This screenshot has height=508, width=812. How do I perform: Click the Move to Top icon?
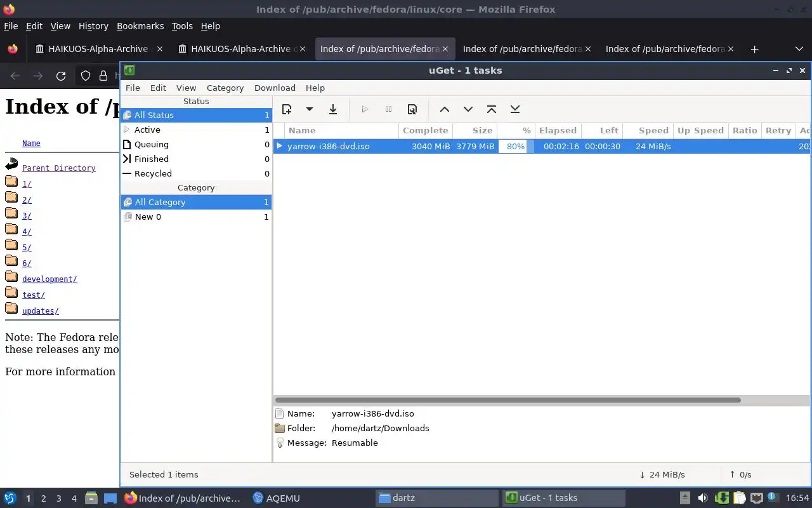pos(492,109)
